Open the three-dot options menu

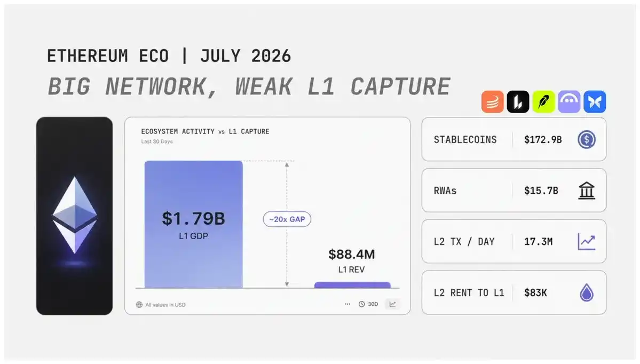[x=347, y=304]
